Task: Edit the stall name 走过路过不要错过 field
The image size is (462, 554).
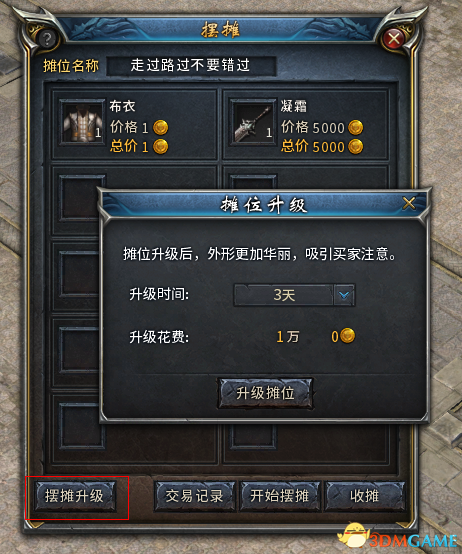Action: tap(191, 66)
